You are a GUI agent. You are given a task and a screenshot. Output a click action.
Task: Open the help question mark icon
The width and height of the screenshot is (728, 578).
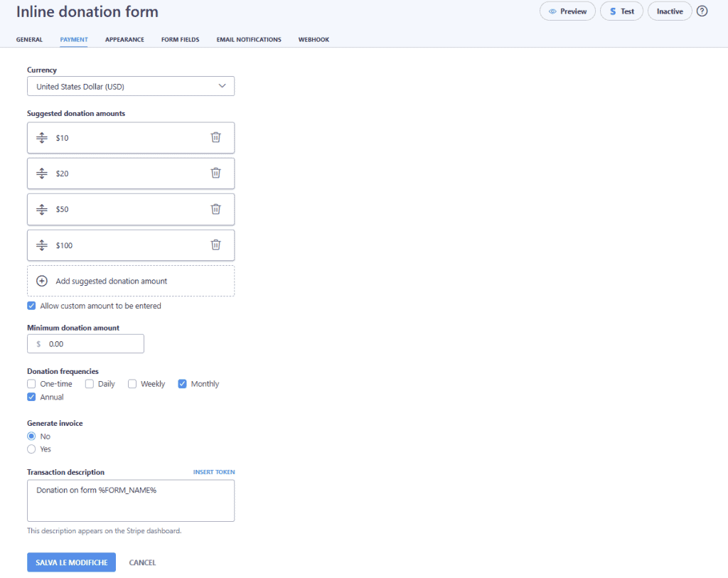(702, 11)
